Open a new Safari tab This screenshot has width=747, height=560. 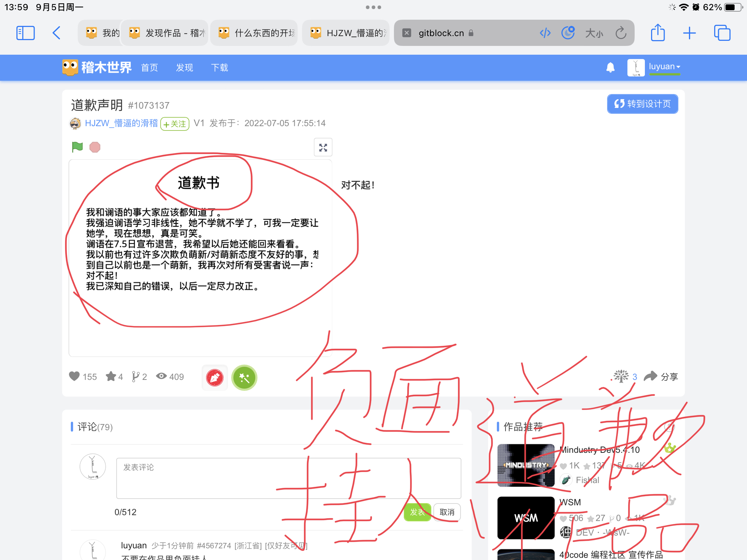(x=689, y=33)
